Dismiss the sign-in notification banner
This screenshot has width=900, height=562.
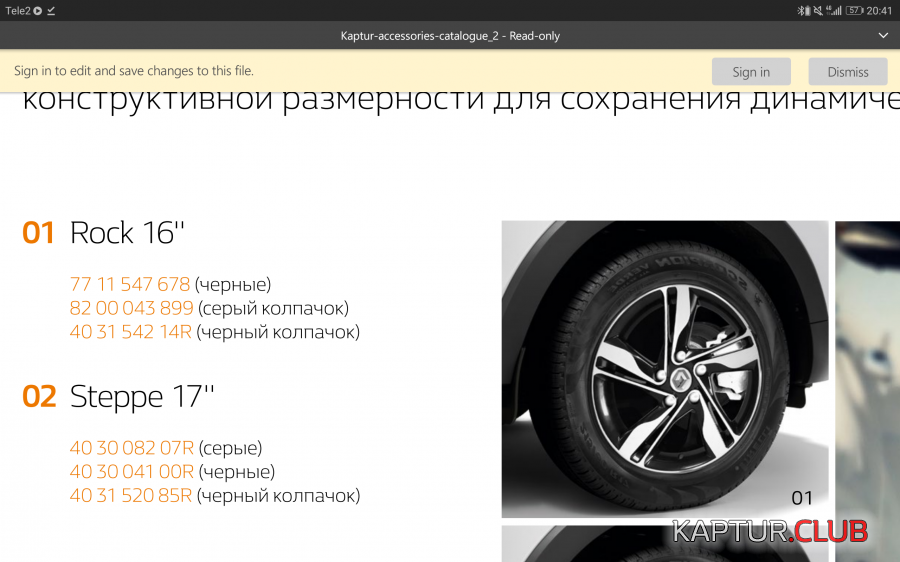(x=848, y=72)
